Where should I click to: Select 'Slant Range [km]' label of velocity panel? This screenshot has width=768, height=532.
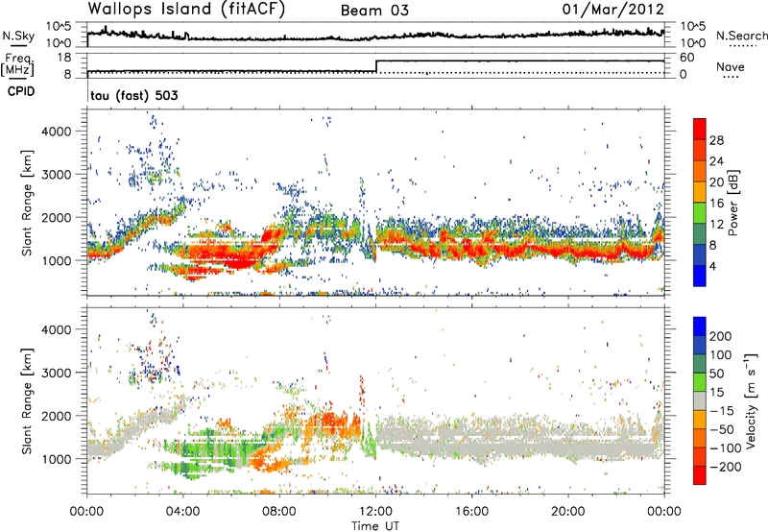click(x=27, y=401)
